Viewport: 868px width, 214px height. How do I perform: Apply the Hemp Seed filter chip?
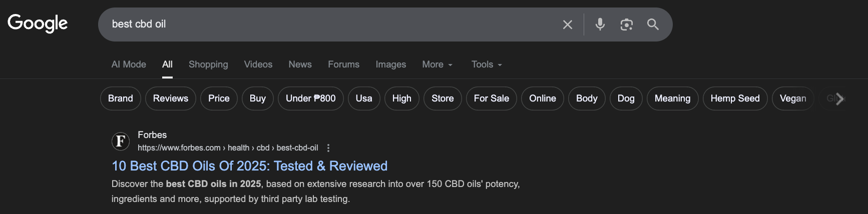[735, 98]
